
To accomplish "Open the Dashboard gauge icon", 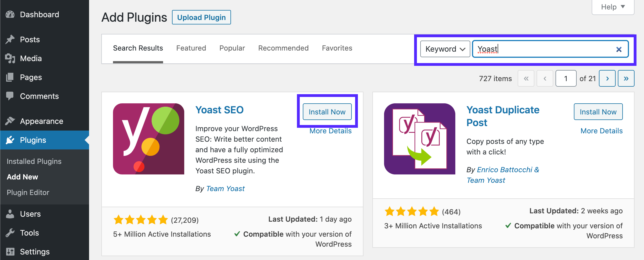I will point(10,14).
